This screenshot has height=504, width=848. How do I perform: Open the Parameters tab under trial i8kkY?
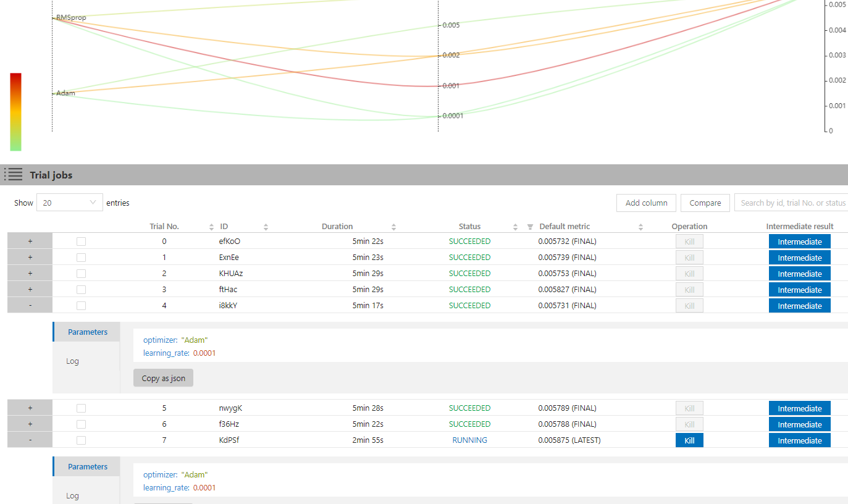87,332
